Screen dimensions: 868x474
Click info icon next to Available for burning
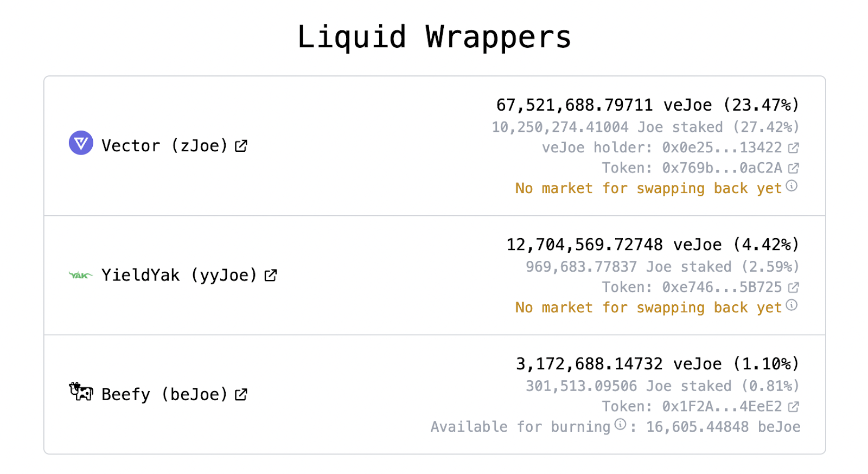pos(621,424)
